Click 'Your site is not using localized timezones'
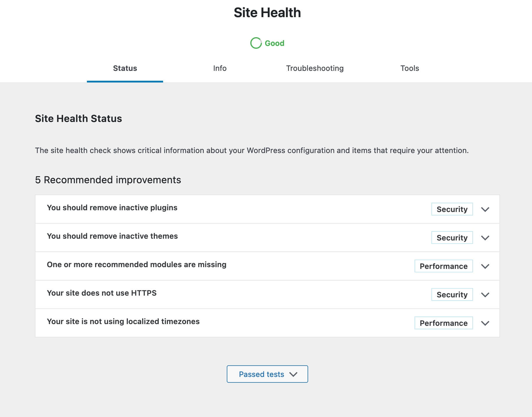Screen dimensions: 532x417 [123, 321]
